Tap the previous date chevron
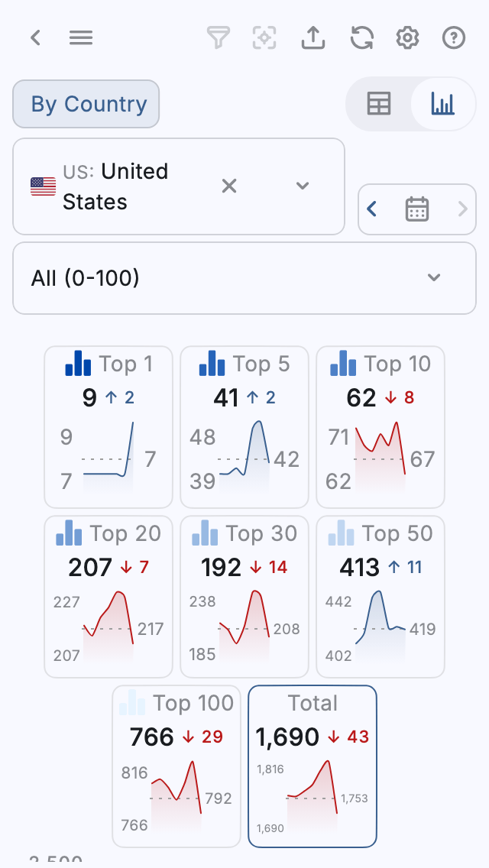 372,209
